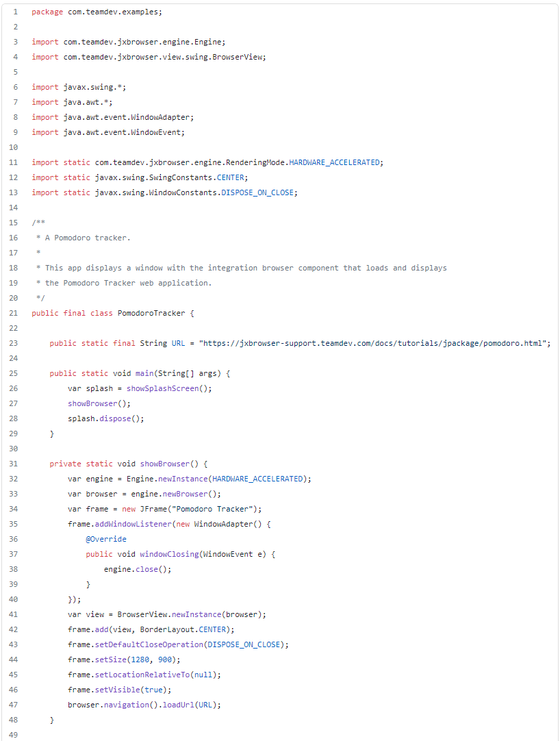Click 'setSize' on line 44
The height and width of the screenshot is (741, 560).
pos(111,660)
